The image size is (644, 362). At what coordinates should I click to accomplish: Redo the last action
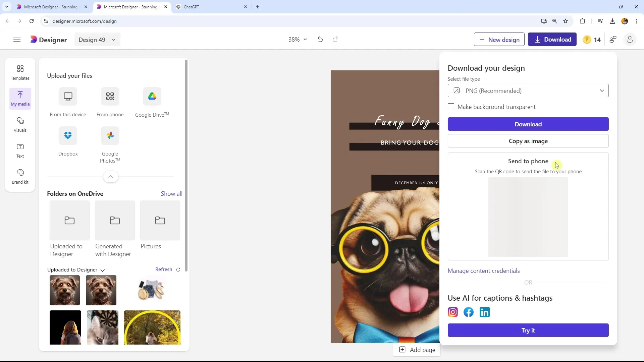(x=335, y=40)
